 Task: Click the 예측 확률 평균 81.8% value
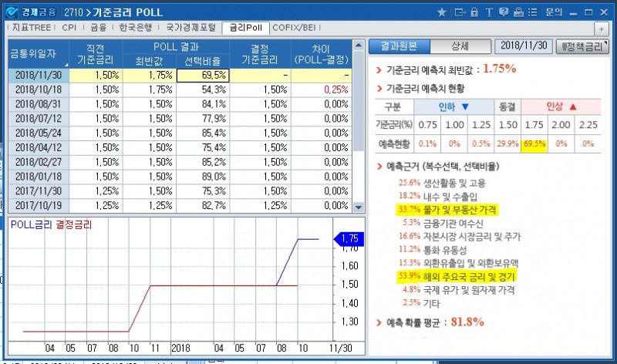(467, 322)
